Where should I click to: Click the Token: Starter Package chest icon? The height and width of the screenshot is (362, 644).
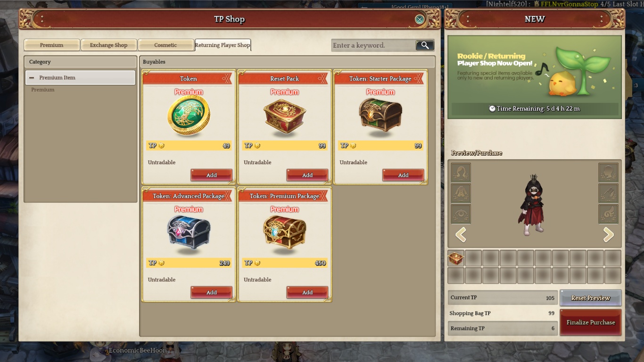[380, 115]
